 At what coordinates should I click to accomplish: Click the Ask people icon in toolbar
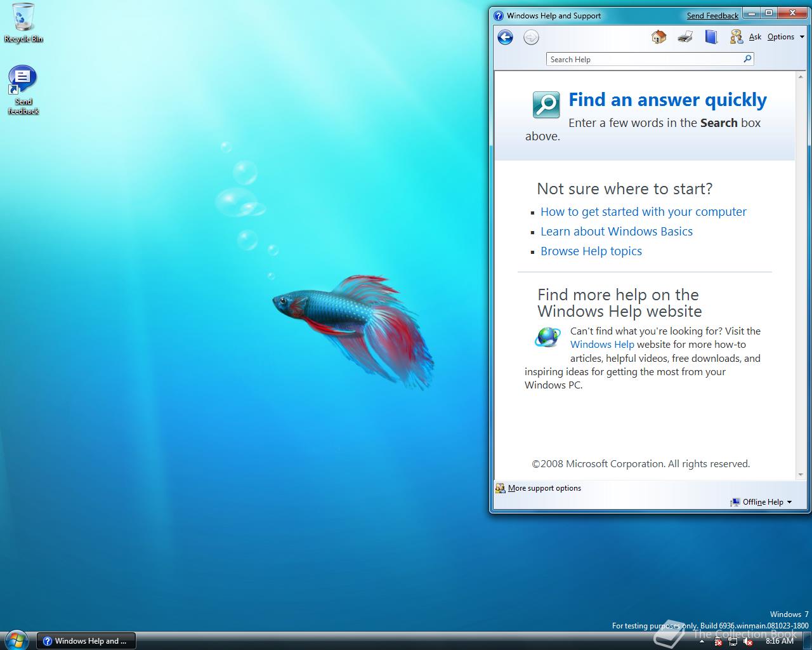[x=736, y=37]
